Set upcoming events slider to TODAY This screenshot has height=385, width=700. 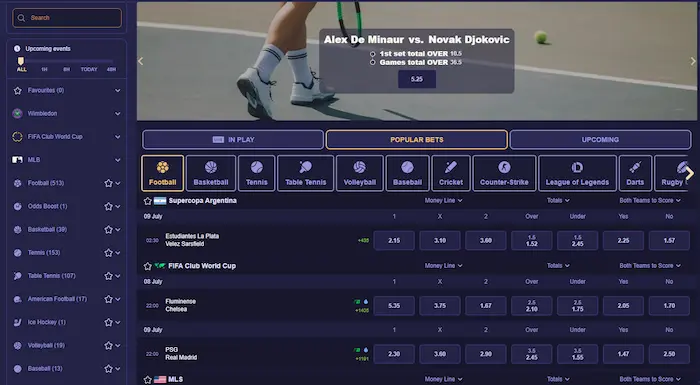point(89,69)
